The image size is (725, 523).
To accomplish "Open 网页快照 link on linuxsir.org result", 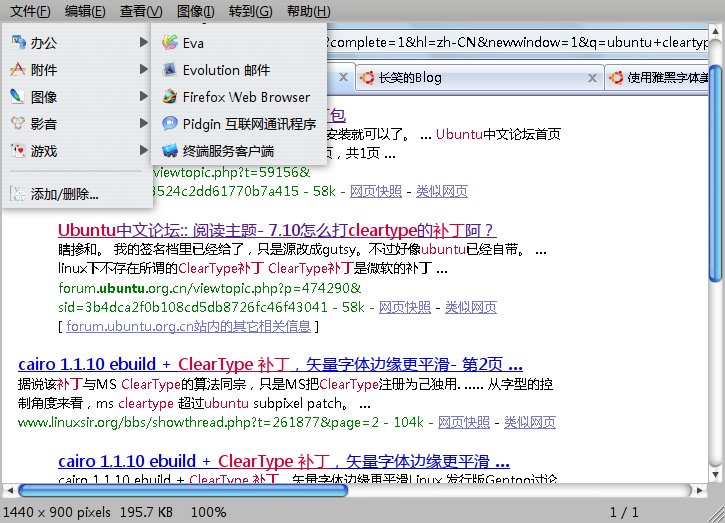I will click(464, 422).
